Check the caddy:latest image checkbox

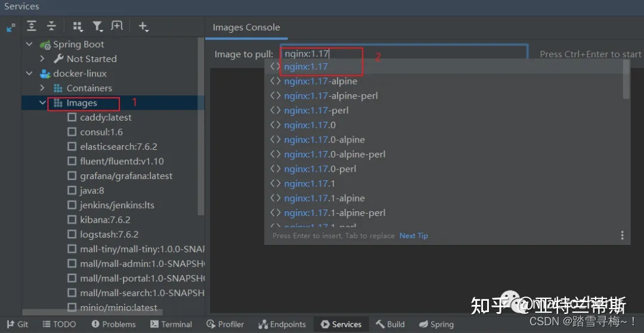[x=72, y=118]
